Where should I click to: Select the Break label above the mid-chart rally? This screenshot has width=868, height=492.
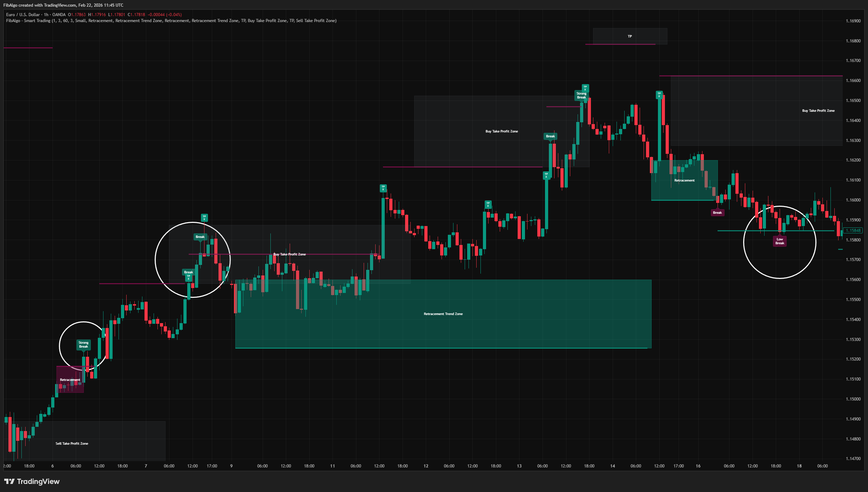point(550,136)
